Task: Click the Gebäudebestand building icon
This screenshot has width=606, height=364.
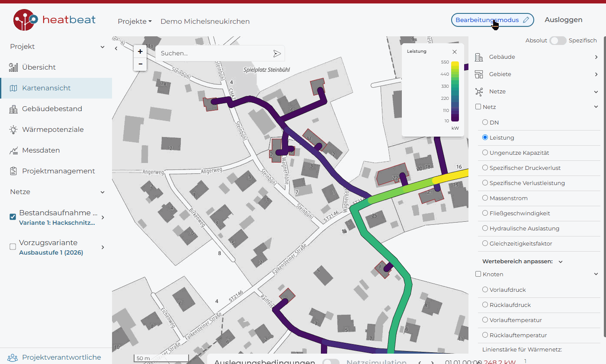Action: point(13,109)
